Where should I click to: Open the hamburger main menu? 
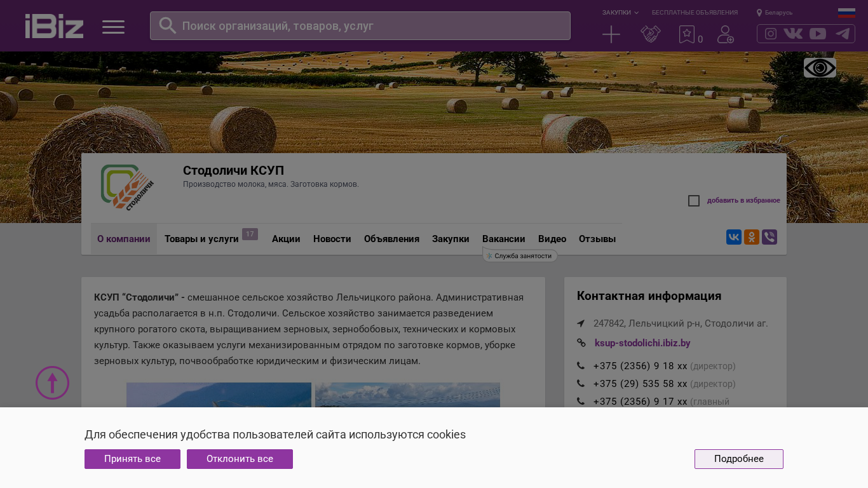pos(113,27)
